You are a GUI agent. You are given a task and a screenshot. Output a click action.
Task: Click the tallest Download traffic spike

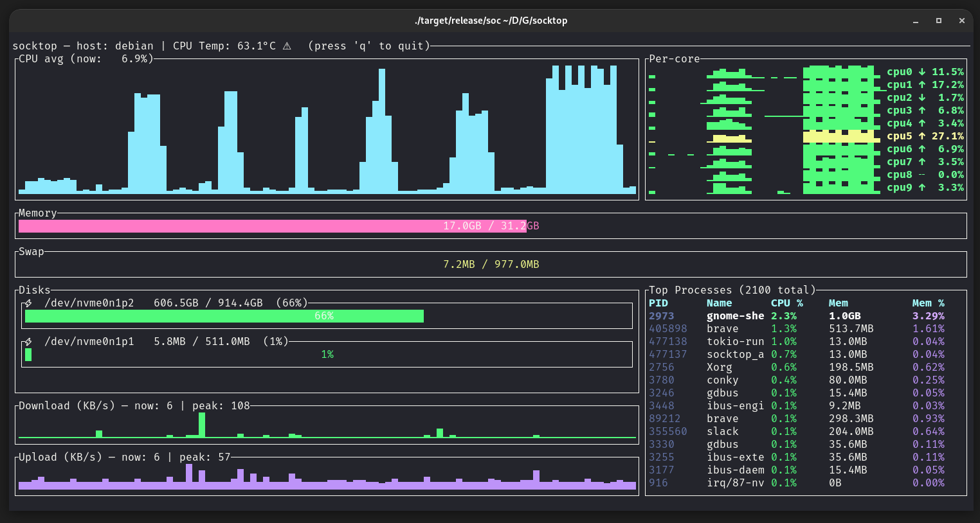pos(201,425)
